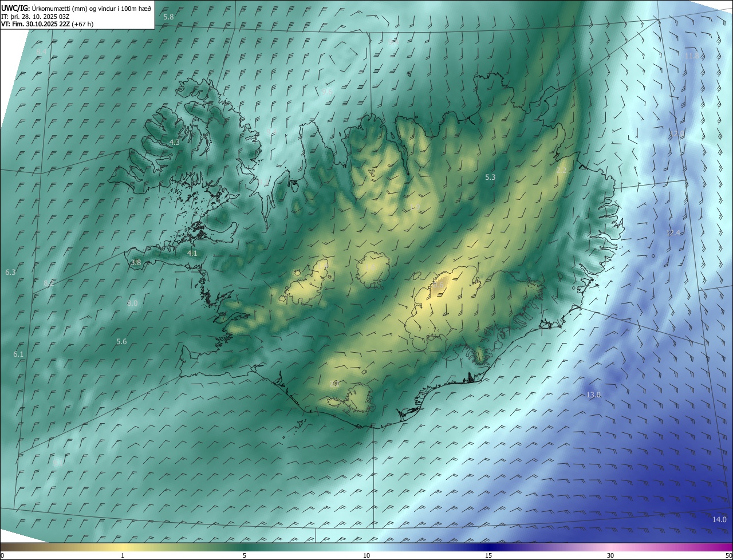The width and height of the screenshot is (733, 560).
Task: Click the 15 tick on the color scale
Action: [488, 556]
